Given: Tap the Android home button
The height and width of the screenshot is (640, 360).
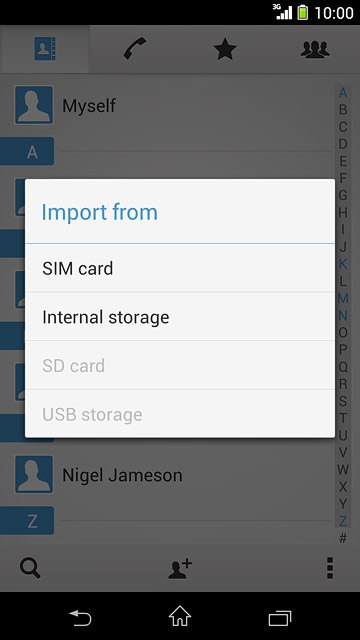Looking at the screenshot, I should point(180,616).
